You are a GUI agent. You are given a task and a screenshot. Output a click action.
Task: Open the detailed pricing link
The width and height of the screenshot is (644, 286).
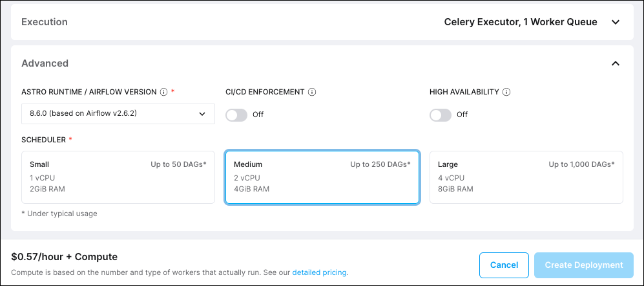coord(320,272)
